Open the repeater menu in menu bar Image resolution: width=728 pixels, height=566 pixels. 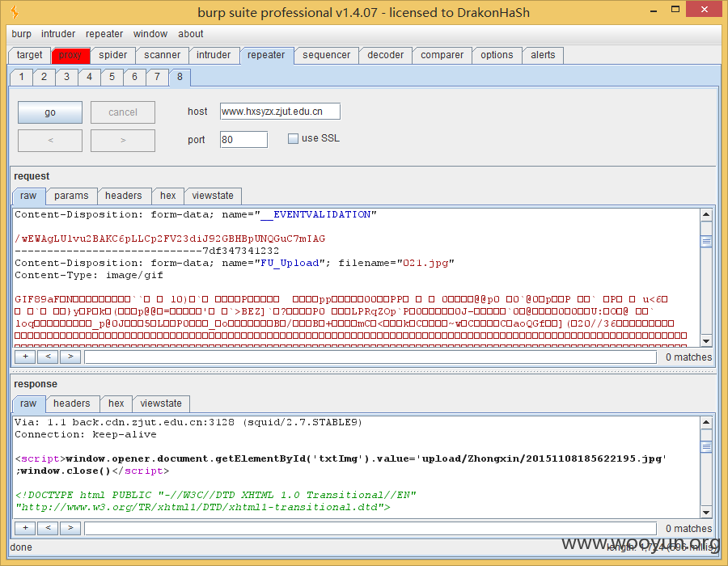coord(104,34)
